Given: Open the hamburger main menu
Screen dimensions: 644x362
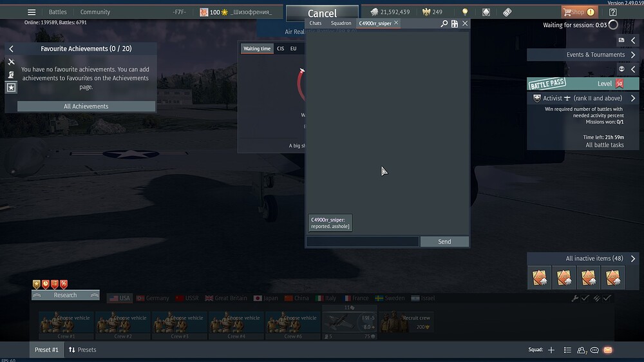Looking at the screenshot, I should 32,12.
